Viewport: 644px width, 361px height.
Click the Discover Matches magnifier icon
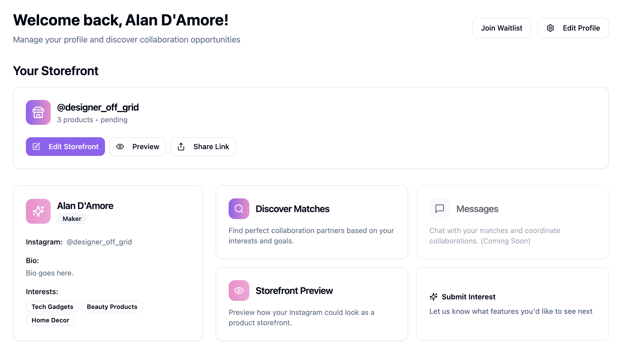239,209
